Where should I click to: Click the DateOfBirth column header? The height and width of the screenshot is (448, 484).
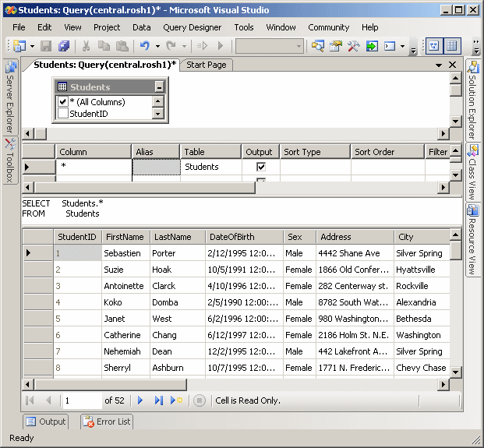tap(244, 237)
